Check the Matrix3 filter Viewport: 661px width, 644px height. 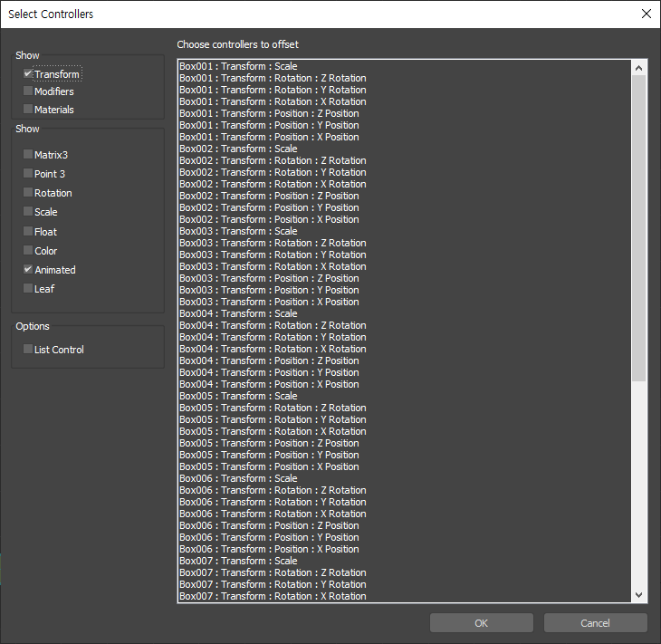(x=28, y=154)
